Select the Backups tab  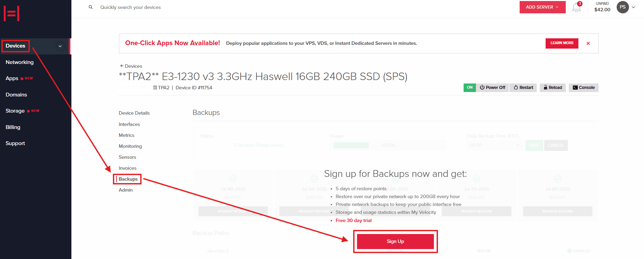coord(128,179)
